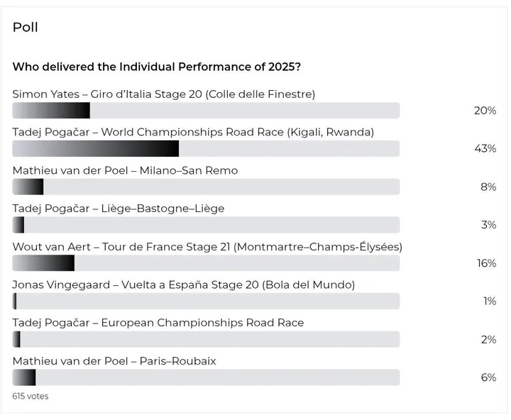Select Pogačar European Championships Road Race option
The image size is (511, 420).
(158, 323)
